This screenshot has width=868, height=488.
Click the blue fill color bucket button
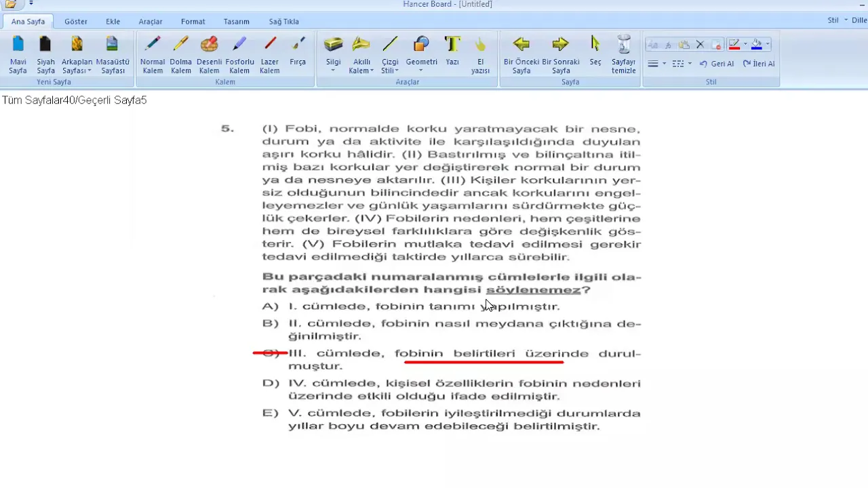click(757, 45)
